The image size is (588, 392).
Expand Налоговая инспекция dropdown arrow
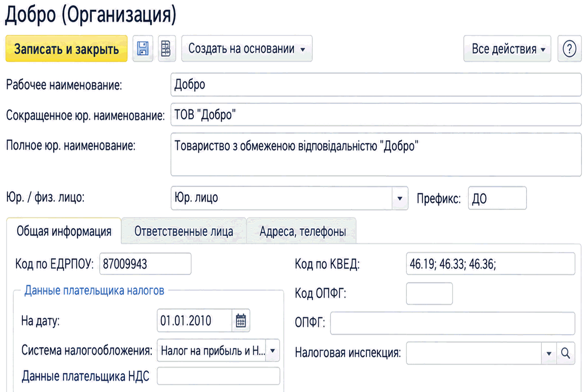[549, 353]
